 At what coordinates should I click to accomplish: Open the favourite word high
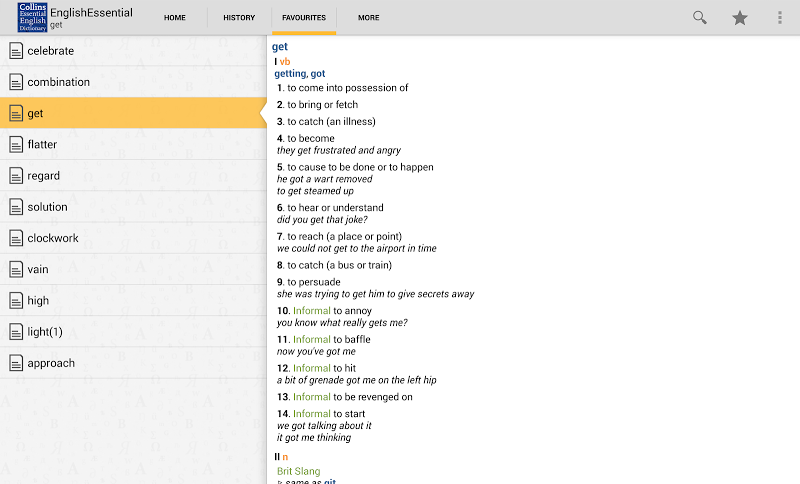coord(133,300)
